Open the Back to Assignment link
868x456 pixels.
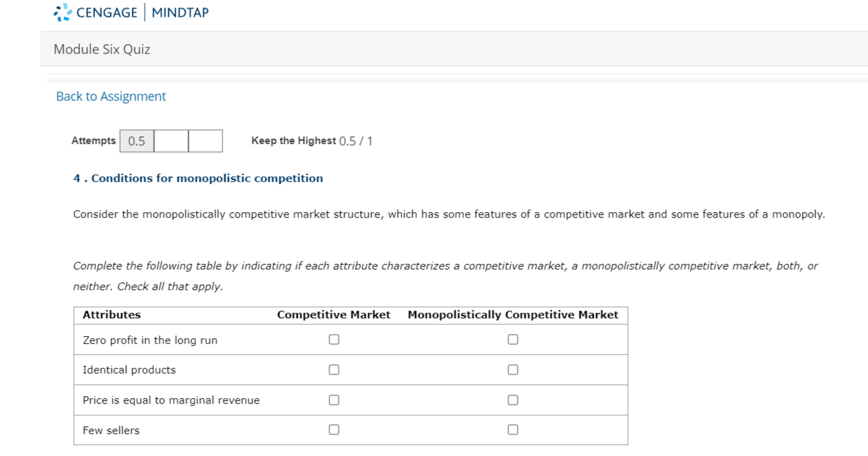click(110, 96)
